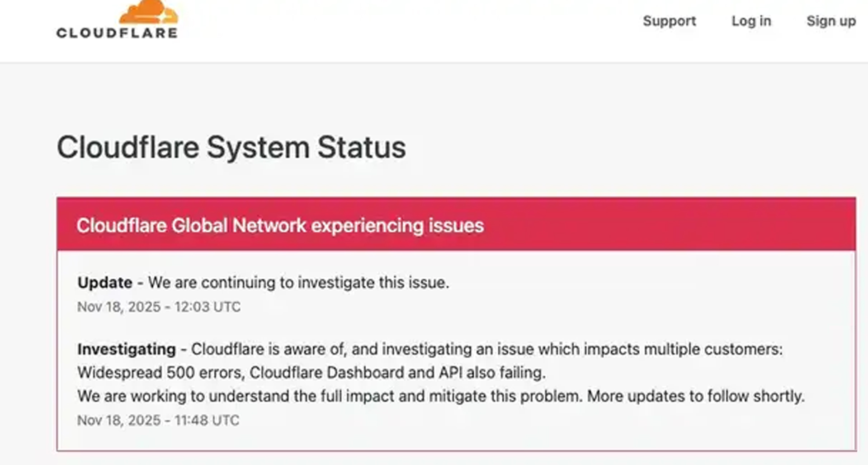Click the Sign up link
The height and width of the screenshot is (465, 868).
click(x=831, y=21)
